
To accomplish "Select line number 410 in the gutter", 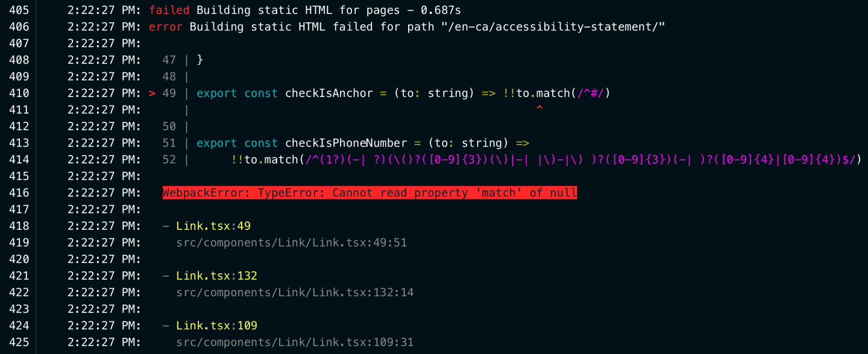I will (19, 93).
